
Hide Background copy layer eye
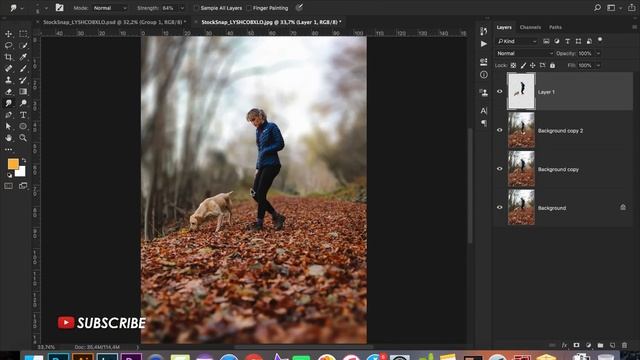[x=500, y=169]
